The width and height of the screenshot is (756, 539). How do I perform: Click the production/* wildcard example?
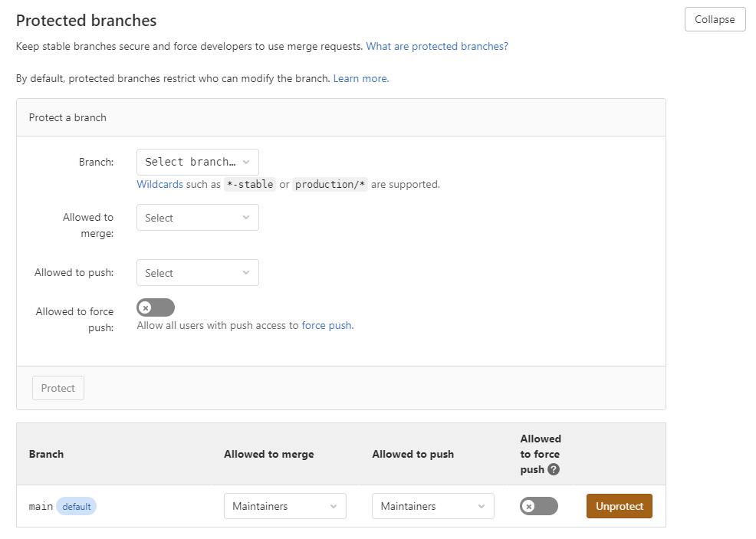point(330,184)
